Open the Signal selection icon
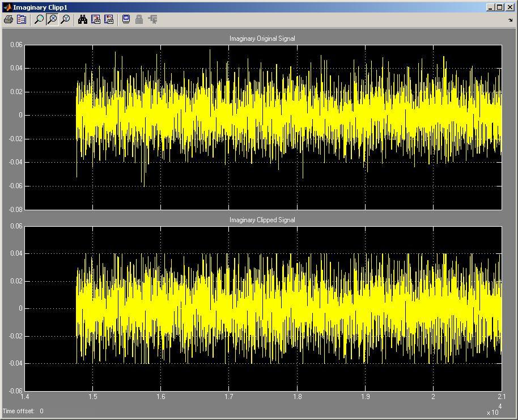 tap(152, 20)
